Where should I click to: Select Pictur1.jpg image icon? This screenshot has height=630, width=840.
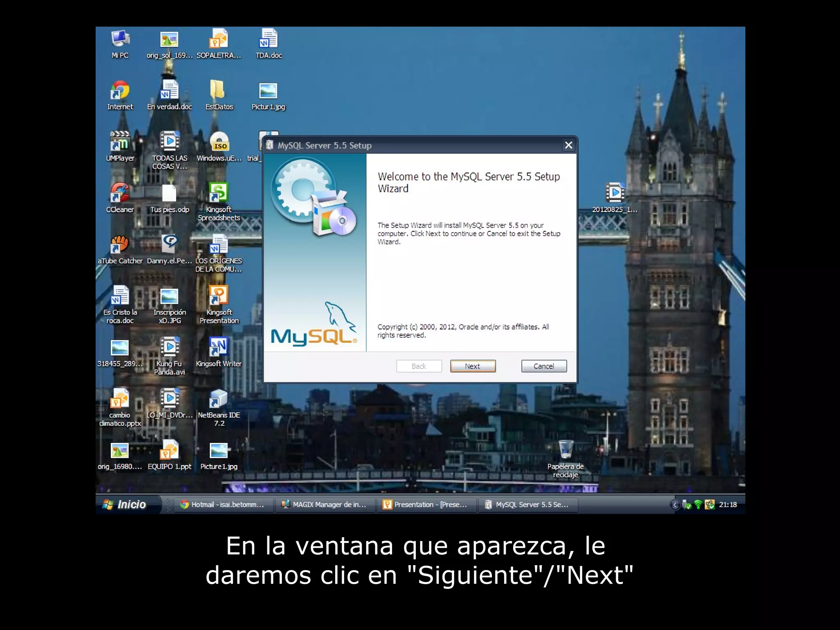tap(269, 96)
